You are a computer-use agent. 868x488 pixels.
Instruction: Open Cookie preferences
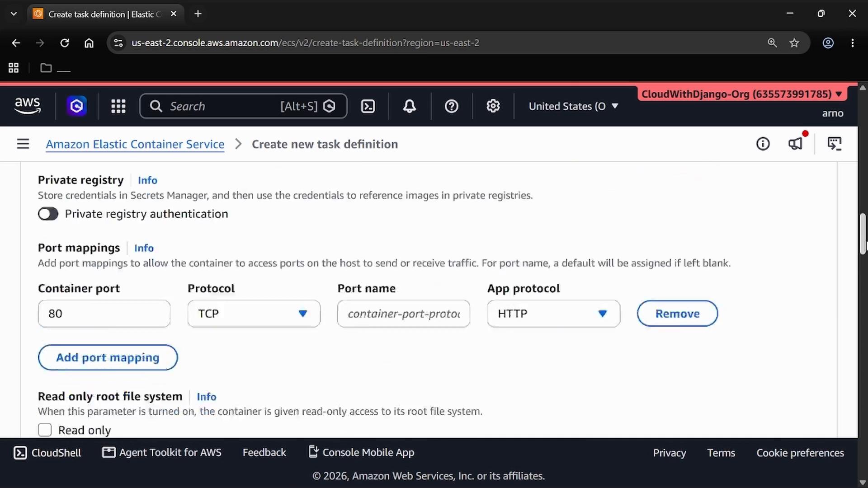tap(800, 453)
